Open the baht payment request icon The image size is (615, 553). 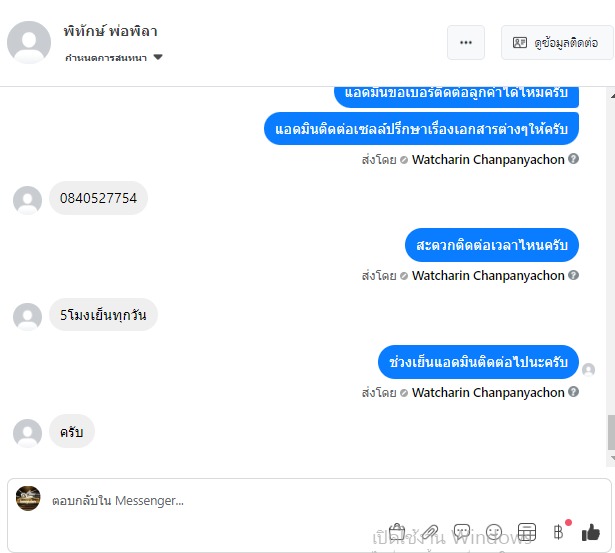[559, 533]
